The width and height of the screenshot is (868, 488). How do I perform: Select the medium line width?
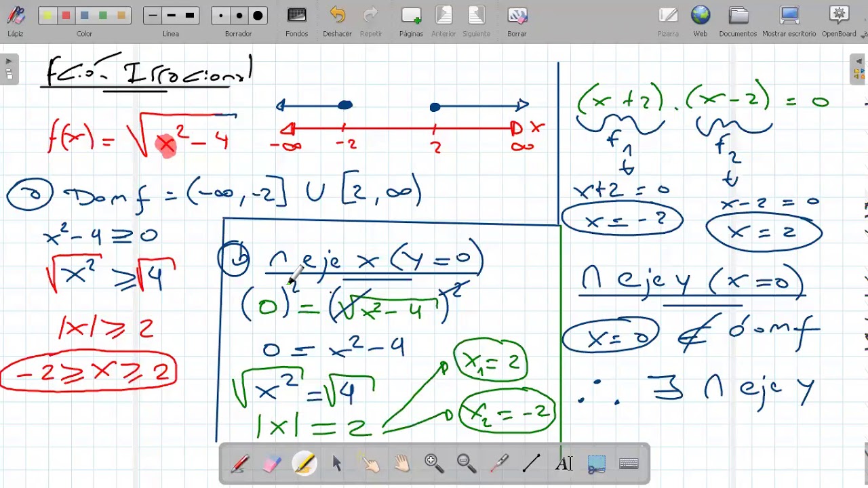[171, 16]
